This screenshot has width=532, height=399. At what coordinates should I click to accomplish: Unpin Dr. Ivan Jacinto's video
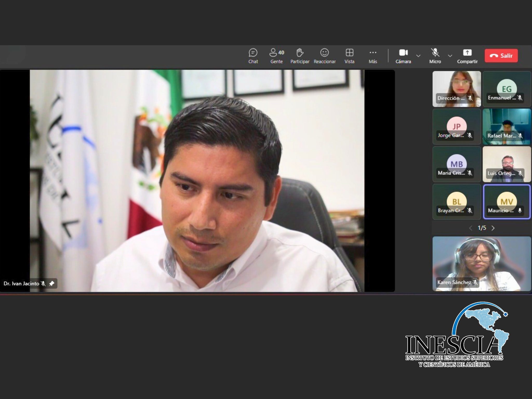pos(52,283)
